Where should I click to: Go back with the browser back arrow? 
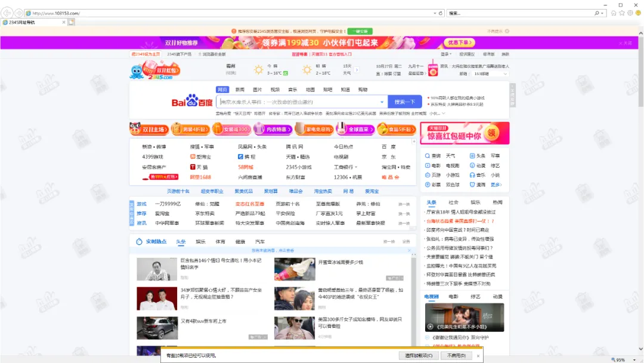(7, 13)
